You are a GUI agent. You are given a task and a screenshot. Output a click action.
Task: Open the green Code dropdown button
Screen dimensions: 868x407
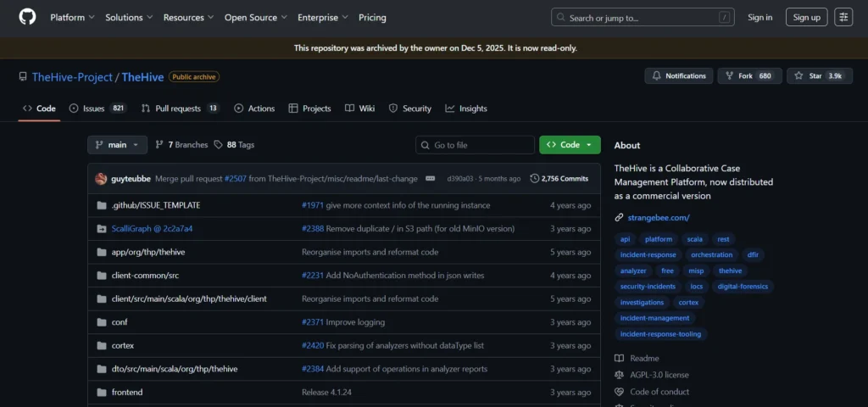570,144
